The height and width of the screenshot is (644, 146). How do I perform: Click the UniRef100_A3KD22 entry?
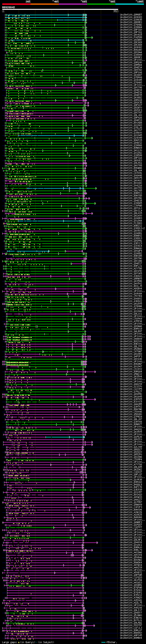pos(131,301)
